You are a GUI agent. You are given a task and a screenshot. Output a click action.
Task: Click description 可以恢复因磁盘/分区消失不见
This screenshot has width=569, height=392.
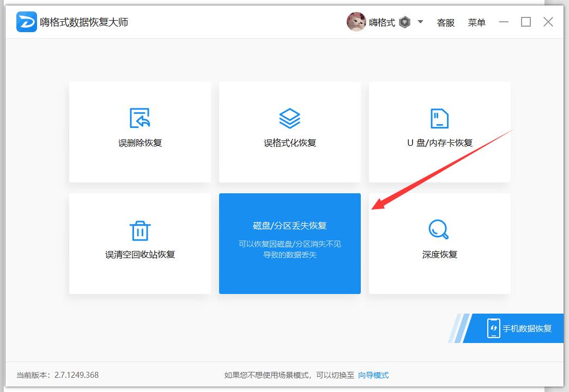coord(289,244)
